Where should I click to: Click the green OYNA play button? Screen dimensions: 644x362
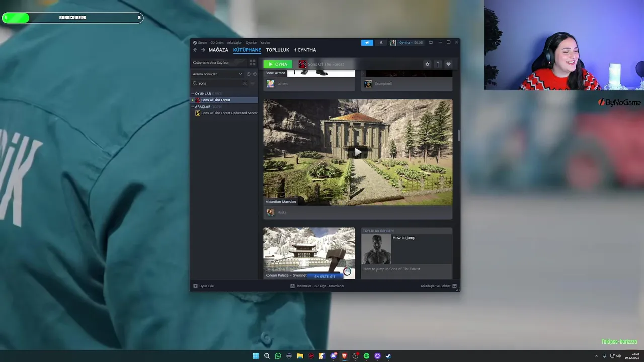point(278,64)
